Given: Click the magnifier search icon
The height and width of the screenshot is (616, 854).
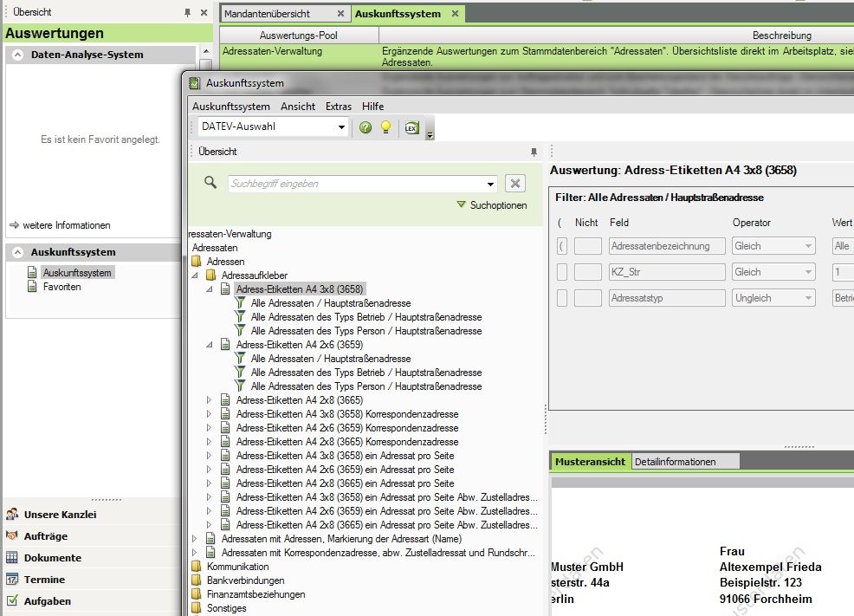Looking at the screenshot, I should coord(210,183).
